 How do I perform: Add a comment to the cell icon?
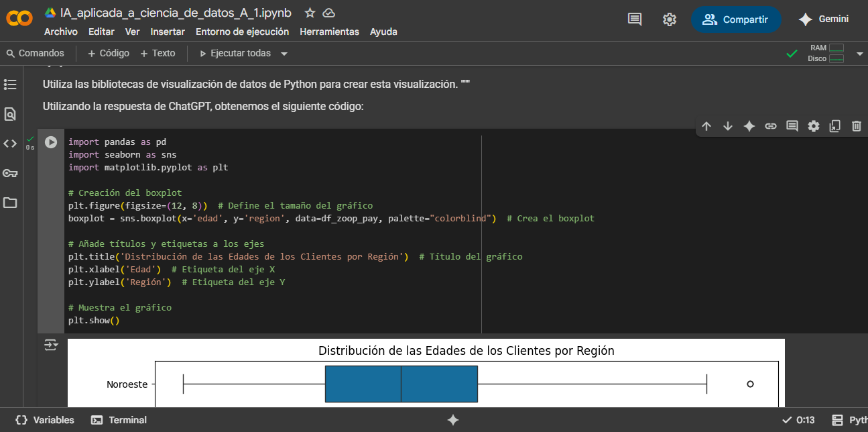[792, 126]
